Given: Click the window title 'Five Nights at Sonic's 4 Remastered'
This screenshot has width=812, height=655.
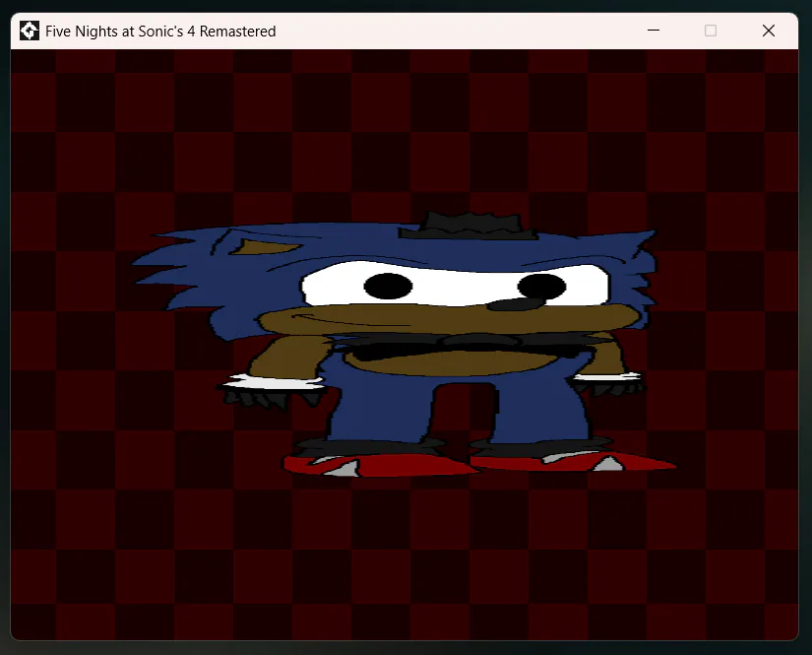Looking at the screenshot, I should [x=160, y=32].
